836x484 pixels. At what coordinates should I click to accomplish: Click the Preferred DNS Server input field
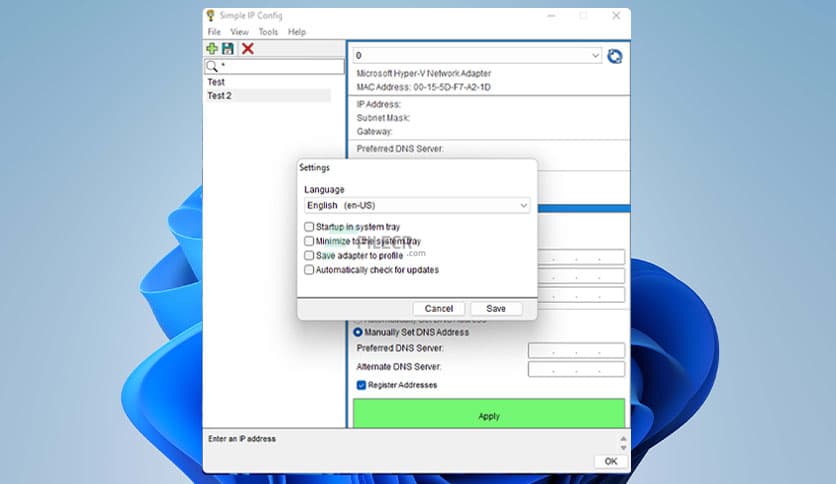(576, 350)
